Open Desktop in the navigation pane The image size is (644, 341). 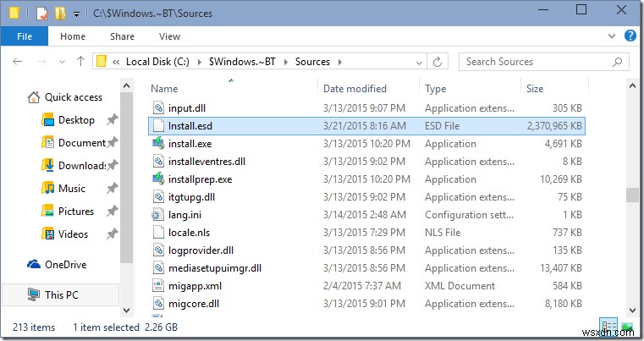pos(76,120)
